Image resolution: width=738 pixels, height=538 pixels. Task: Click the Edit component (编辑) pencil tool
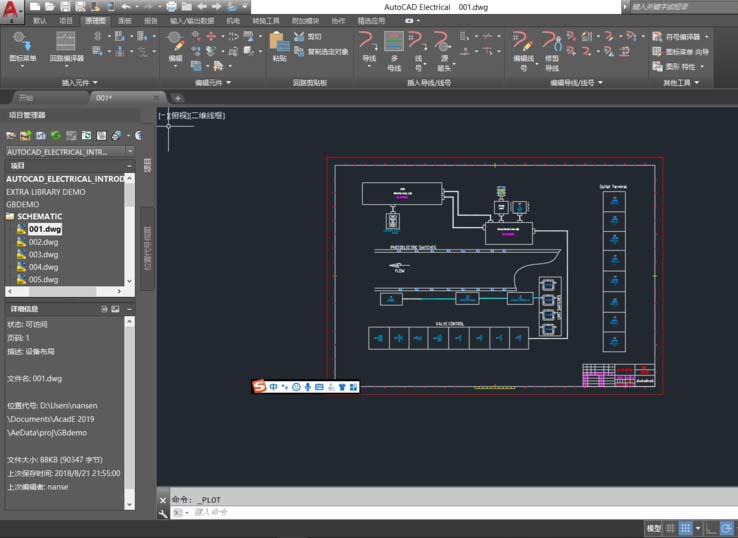tap(175, 47)
